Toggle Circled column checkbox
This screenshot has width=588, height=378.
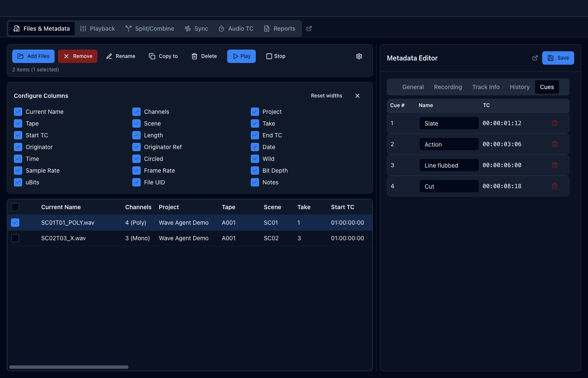pyautogui.click(x=136, y=159)
